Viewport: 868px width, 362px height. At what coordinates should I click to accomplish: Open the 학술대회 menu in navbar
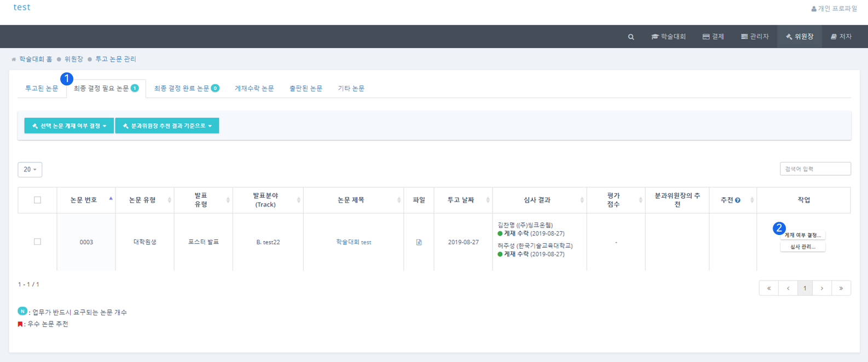668,37
